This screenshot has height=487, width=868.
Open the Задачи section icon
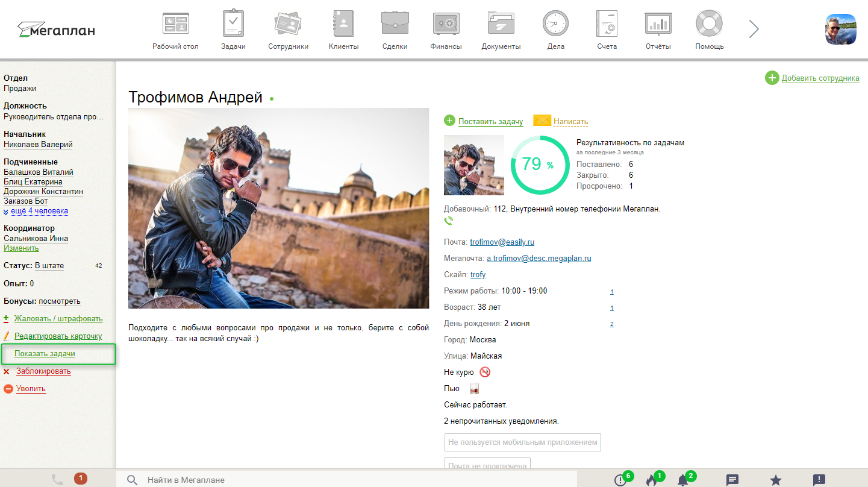coord(233,24)
